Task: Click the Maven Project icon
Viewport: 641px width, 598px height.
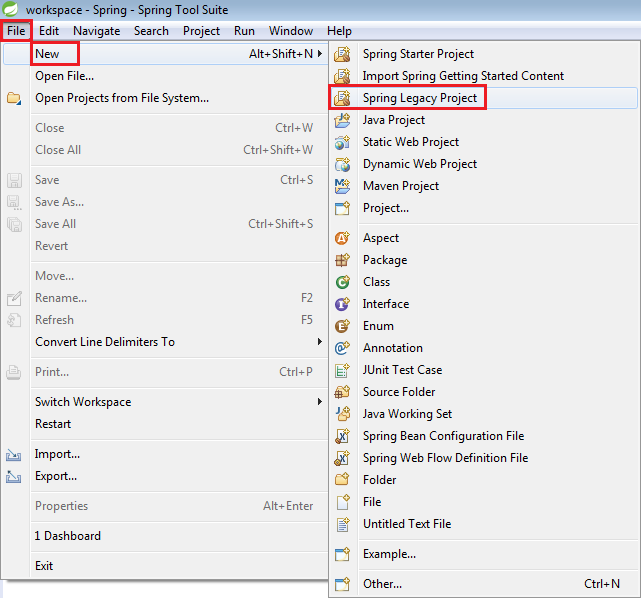Action: (x=342, y=186)
